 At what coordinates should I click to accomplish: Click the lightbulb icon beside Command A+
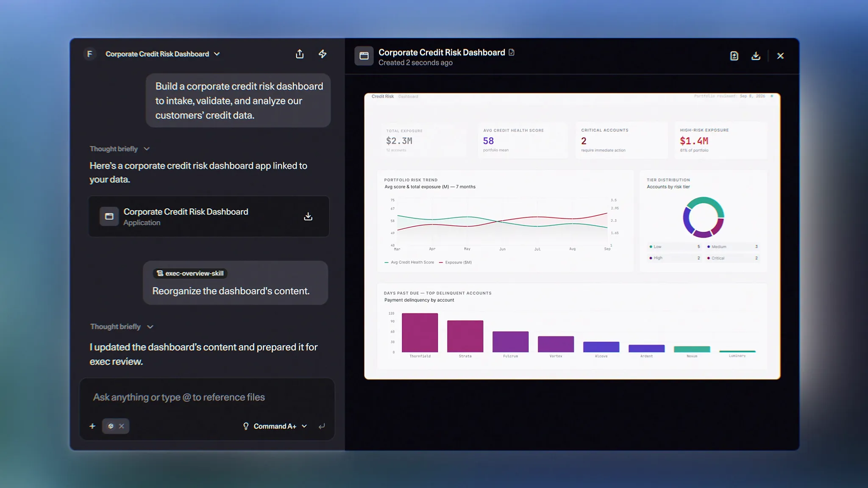coord(246,426)
